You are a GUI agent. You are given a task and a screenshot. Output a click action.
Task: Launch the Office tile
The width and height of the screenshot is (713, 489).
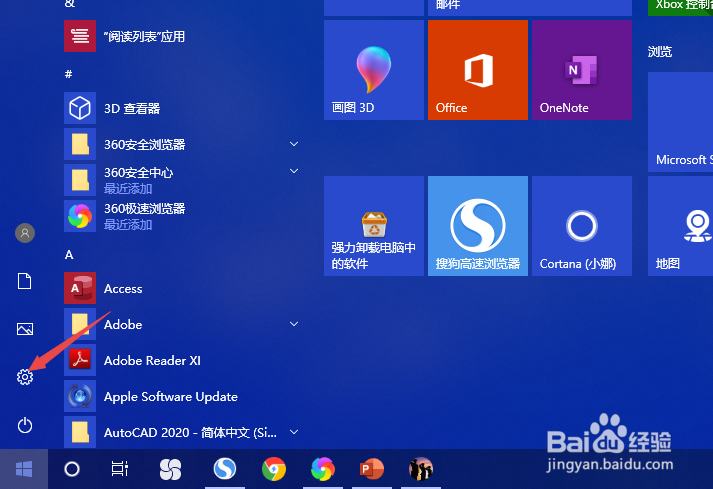[x=478, y=70]
